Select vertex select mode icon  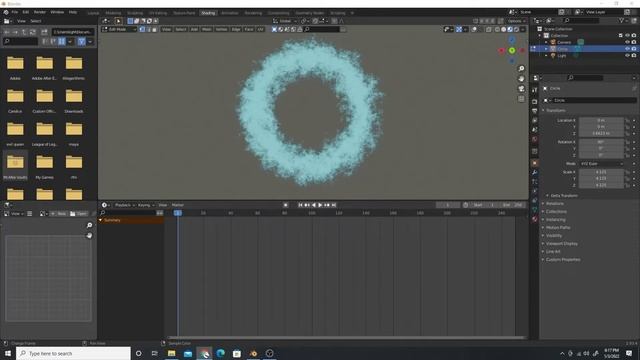(142, 29)
